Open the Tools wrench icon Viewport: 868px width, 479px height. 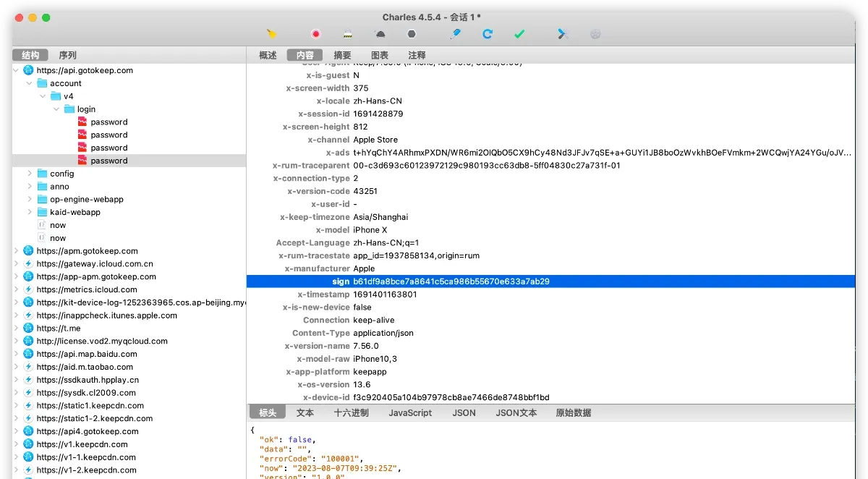click(562, 33)
